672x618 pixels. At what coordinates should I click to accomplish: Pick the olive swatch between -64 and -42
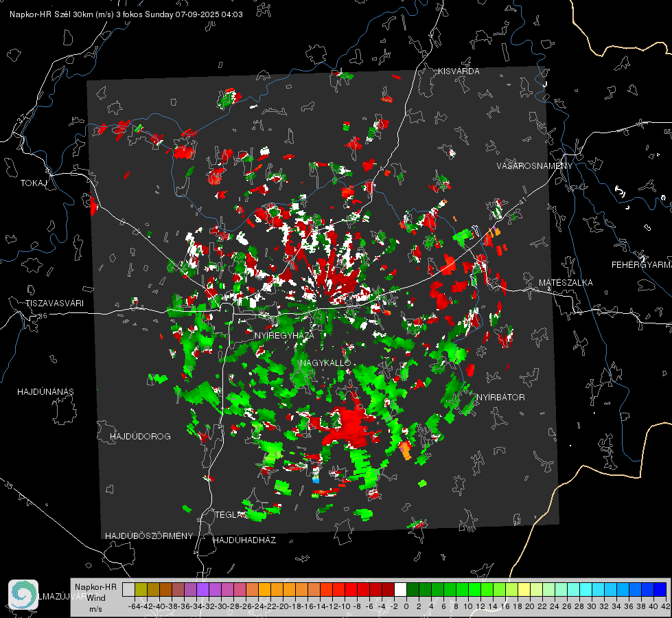tap(141, 590)
